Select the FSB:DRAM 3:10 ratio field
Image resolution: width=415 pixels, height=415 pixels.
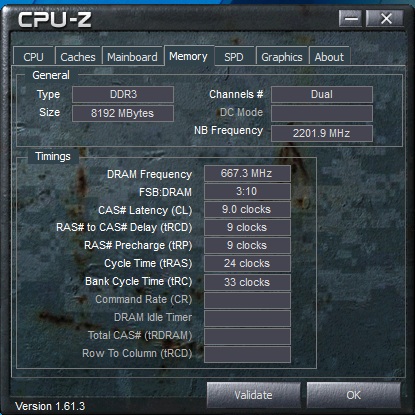click(247, 191)
